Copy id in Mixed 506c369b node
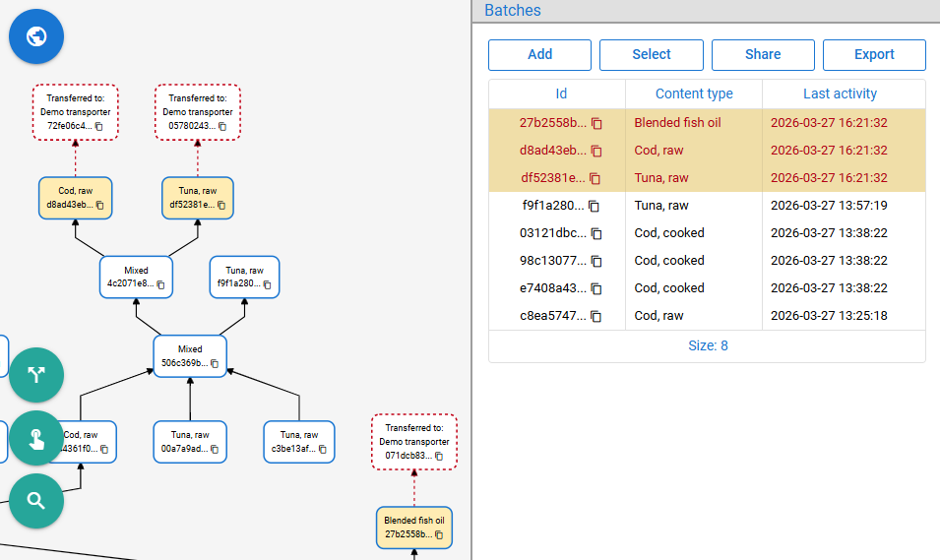The width and height of the screenshot is (940, 560). point(215,363)
